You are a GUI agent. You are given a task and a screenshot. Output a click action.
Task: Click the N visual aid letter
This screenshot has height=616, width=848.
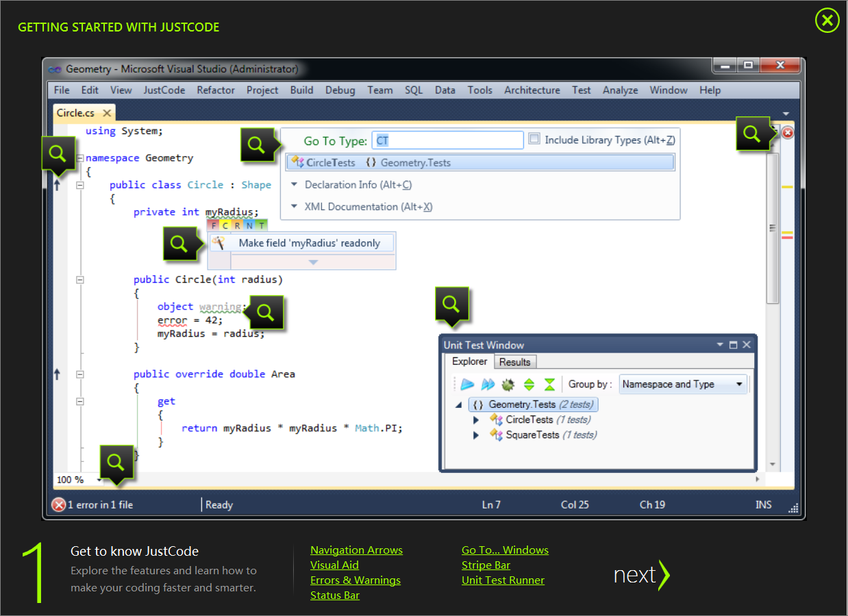(249, 226)
